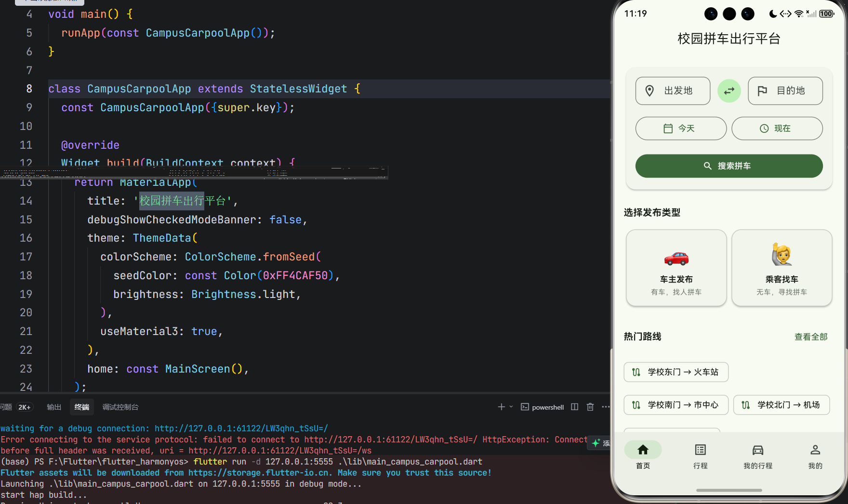Open the 调试控制台 (Debug Console) tab

(120, 407)
